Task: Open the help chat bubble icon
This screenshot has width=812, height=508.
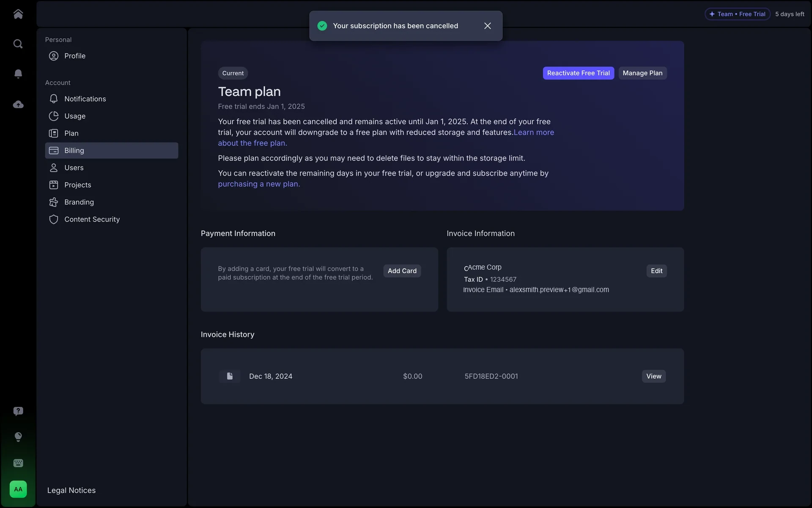Action: click(x=18, y=411)
